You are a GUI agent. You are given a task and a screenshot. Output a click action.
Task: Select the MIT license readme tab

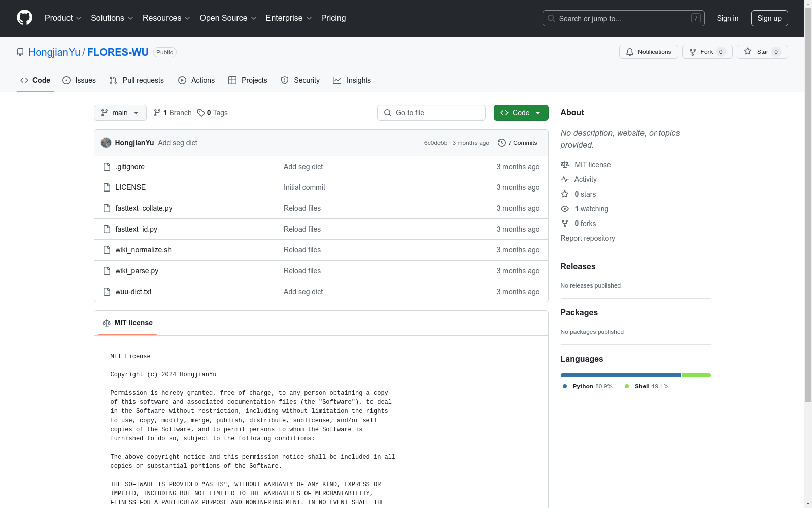pos(127,323)
